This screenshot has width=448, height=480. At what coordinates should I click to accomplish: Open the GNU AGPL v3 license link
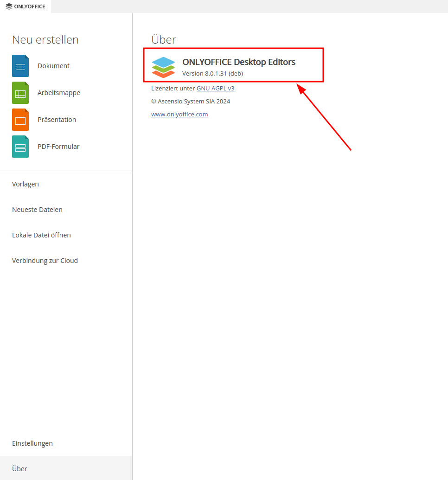(x=215, y=89)
